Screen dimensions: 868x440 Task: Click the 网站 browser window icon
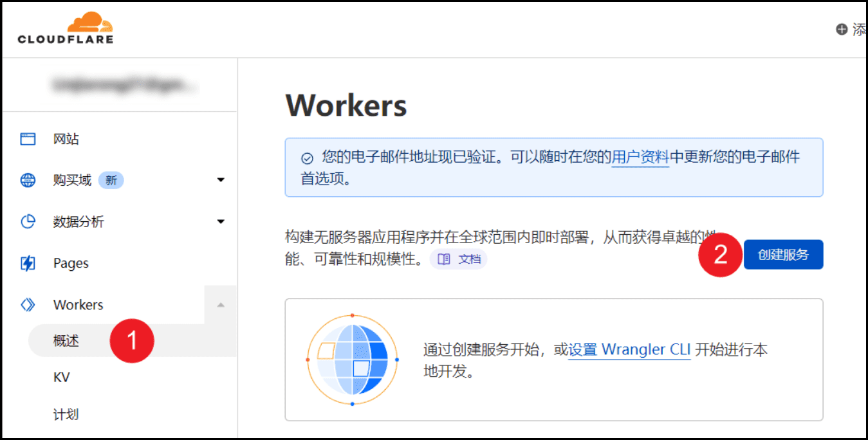pos(28,139)
